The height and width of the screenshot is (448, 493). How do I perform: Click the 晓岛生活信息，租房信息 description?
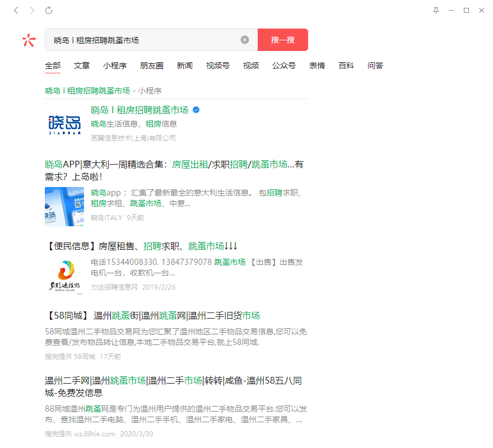[x=134, y=124]
